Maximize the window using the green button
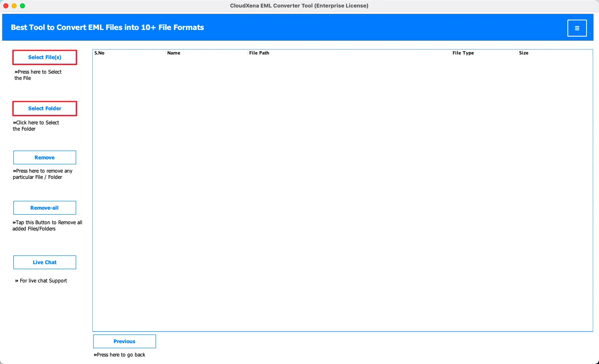 click(22, 6)
